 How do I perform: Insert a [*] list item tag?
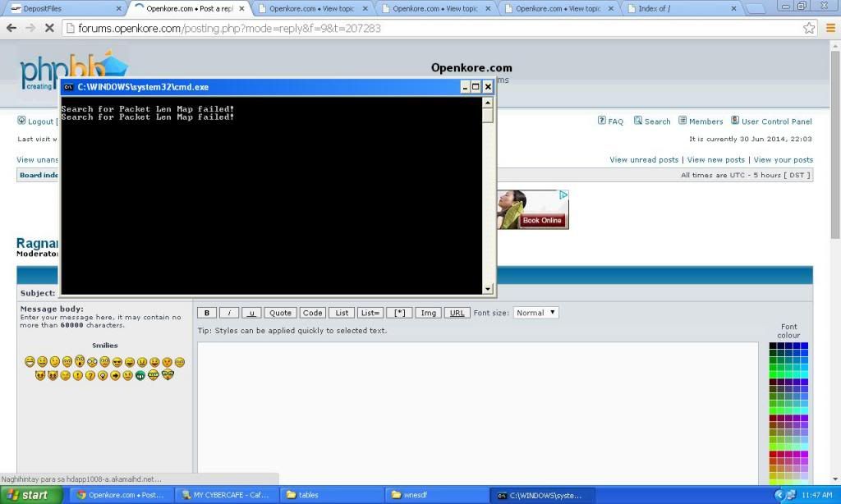400,313
